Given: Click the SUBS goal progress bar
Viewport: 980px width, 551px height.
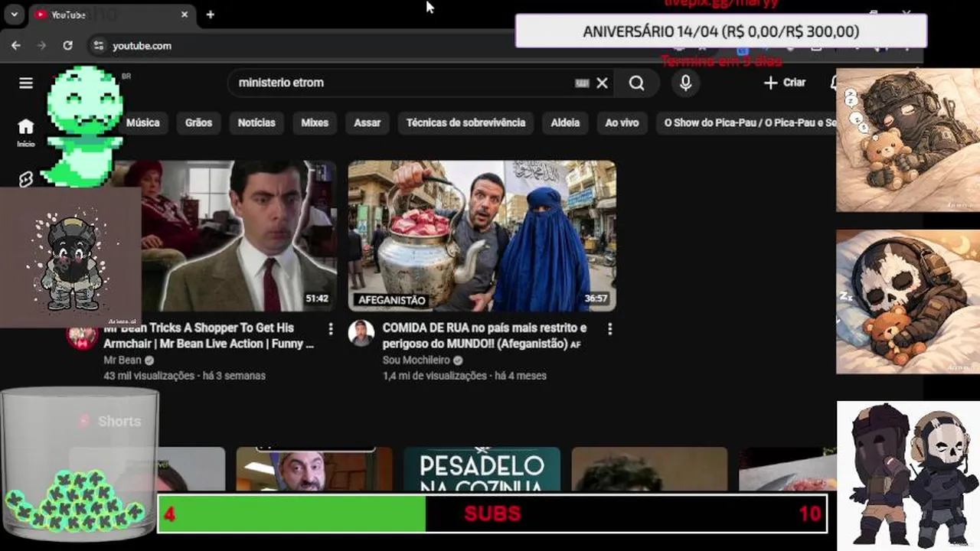Looking at the screenshot, I should click(x=492, y=514).
